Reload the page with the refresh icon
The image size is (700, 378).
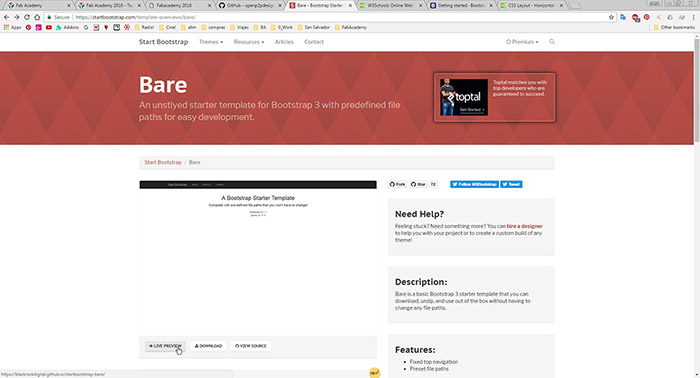tap(27, 17)
